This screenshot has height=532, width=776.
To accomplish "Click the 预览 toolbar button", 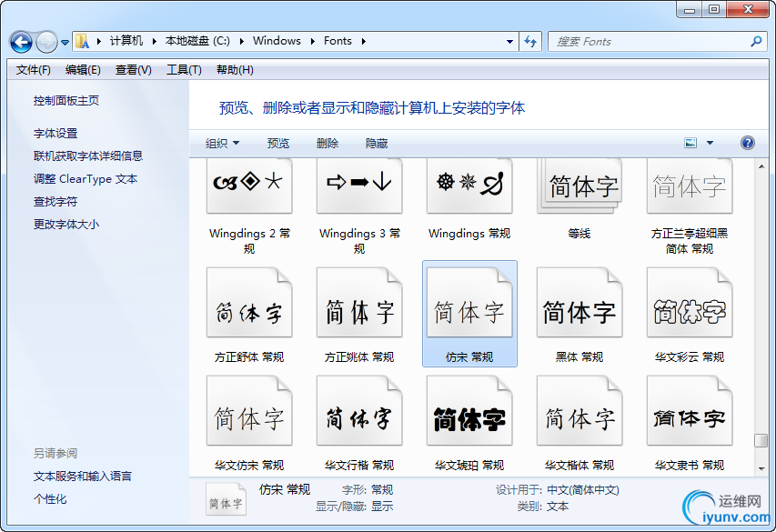I will click(278, 144).
